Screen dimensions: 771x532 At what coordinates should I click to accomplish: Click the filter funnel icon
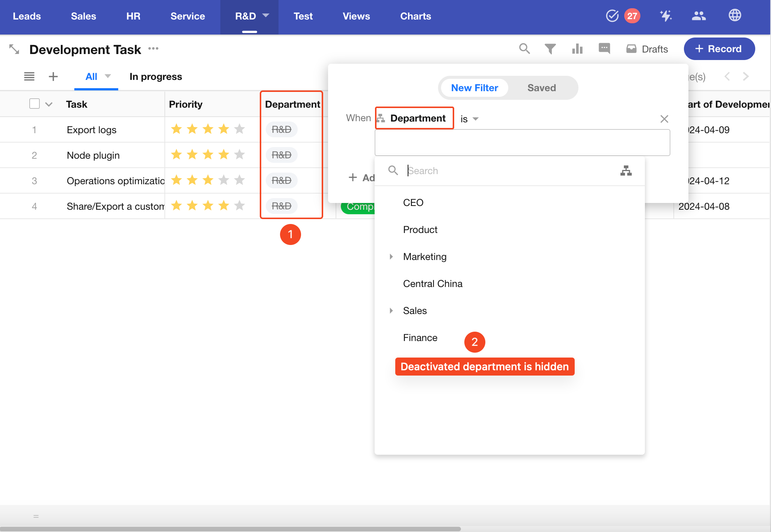click(550, 49)
